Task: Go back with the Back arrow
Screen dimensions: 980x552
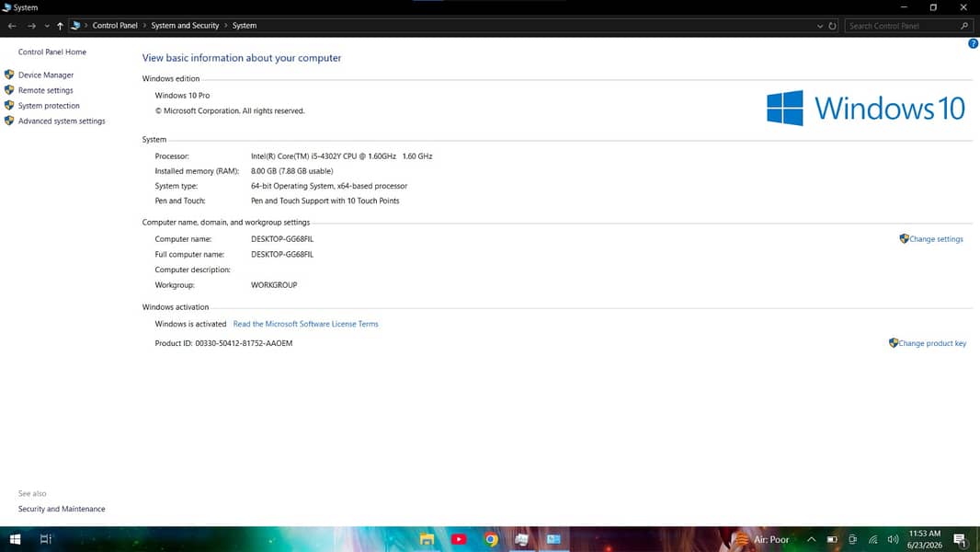Action: 12,26
